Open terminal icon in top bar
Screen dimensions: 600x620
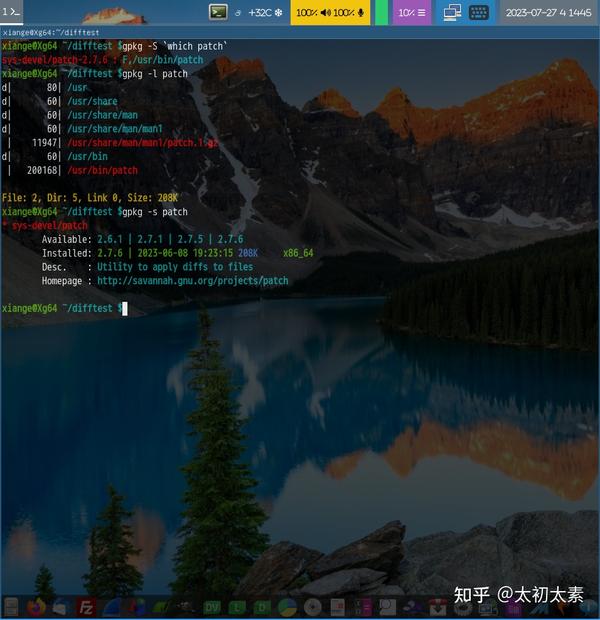218,12
